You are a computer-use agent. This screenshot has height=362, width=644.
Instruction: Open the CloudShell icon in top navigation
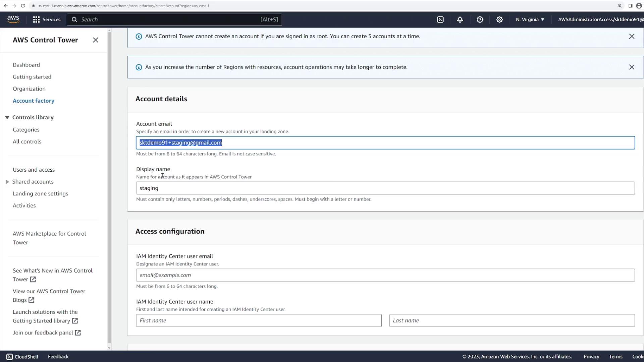point(440,20)
